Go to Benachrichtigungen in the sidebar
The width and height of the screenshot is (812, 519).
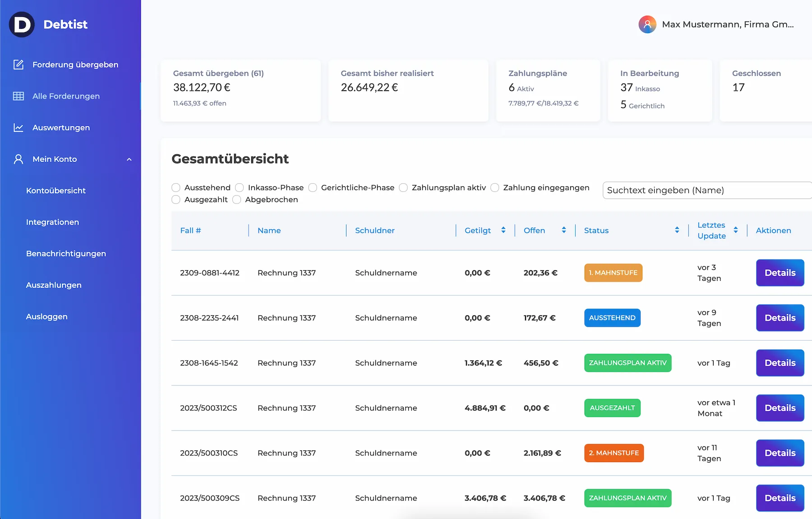click(x=66, y=253)
